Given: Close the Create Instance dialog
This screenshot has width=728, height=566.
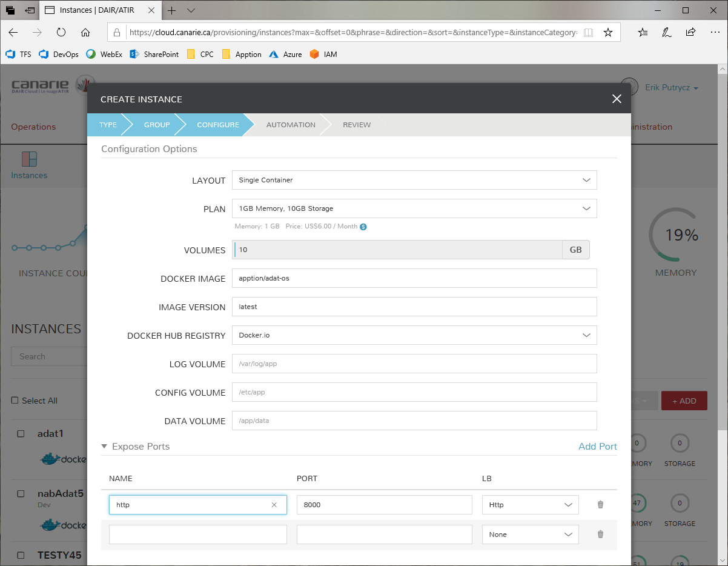Looking at the screenshot, I should tap(617, 99).
